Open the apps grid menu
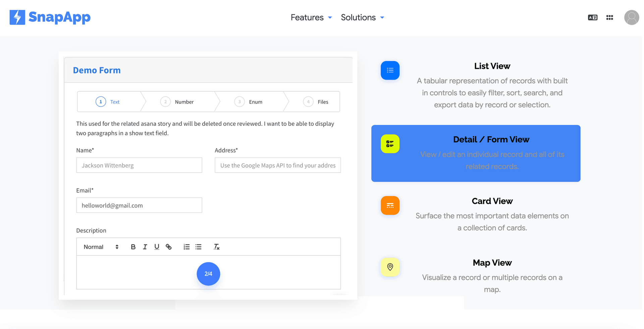Screen dimensions: 644x329 [610, 17]
